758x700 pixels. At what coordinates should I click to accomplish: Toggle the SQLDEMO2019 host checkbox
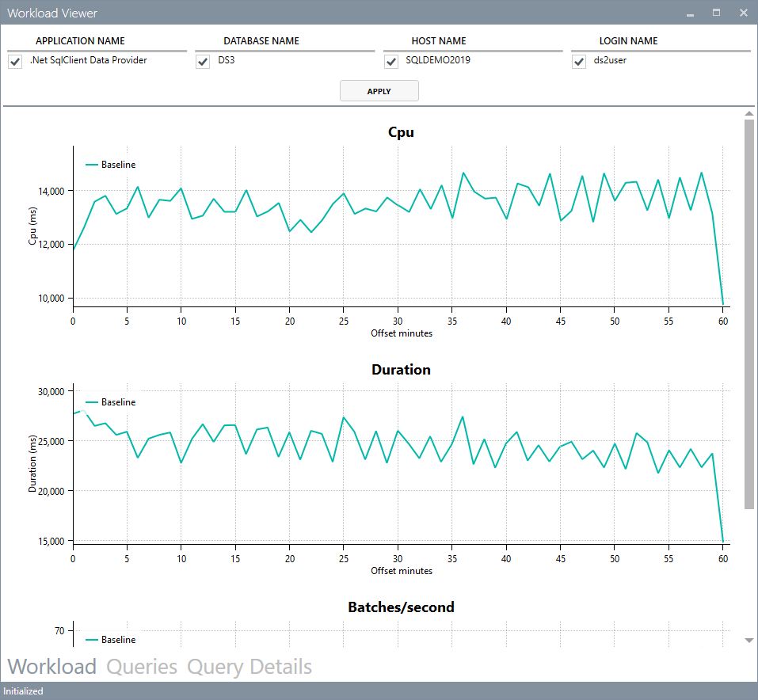[x=391, y=62]
